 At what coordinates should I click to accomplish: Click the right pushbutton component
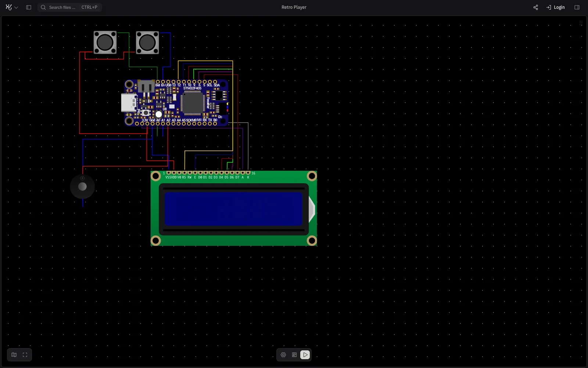[x=147, y=43]
